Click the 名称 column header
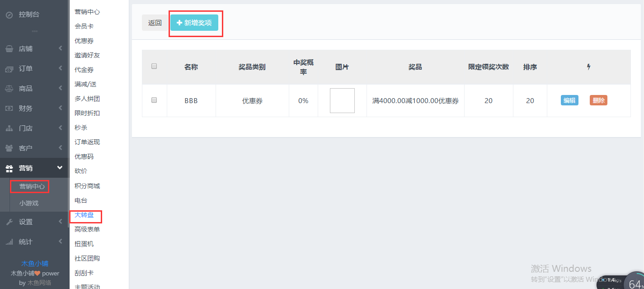The width and height of the screenshot is (644, 289). pos(191,67)
